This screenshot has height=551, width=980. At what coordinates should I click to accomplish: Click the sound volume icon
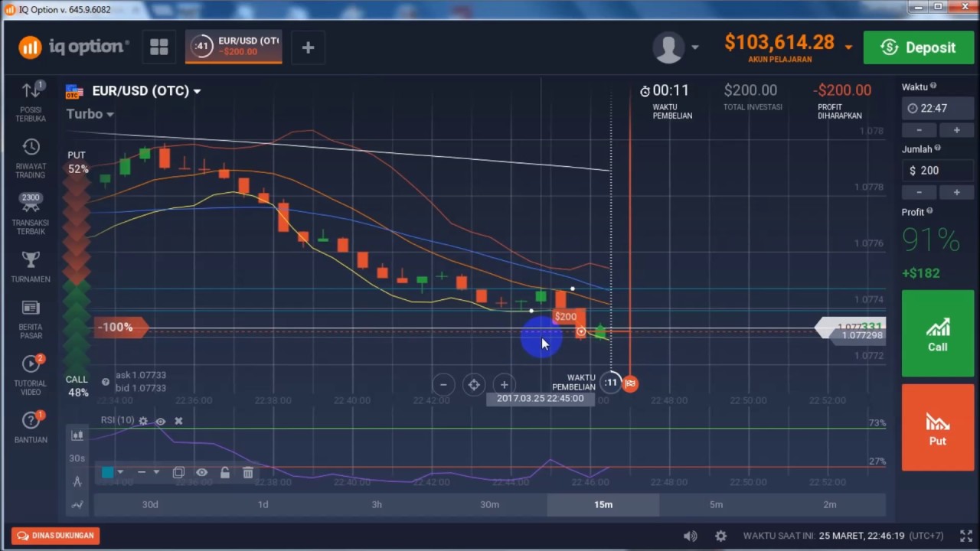[691, 536]
